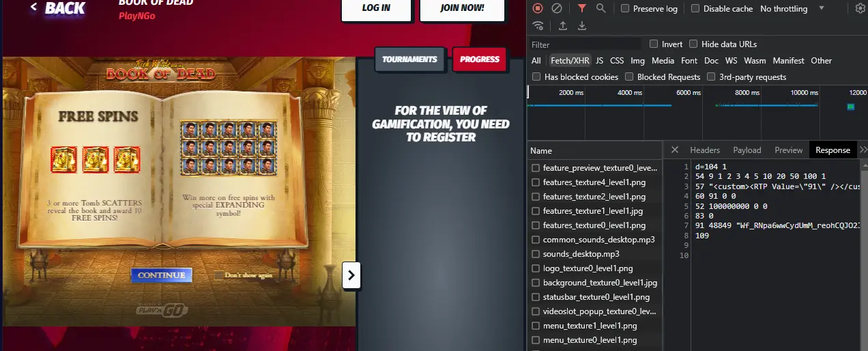Click the network timeline overview
This screenshot has height=351, width=868.
[697, 112]
